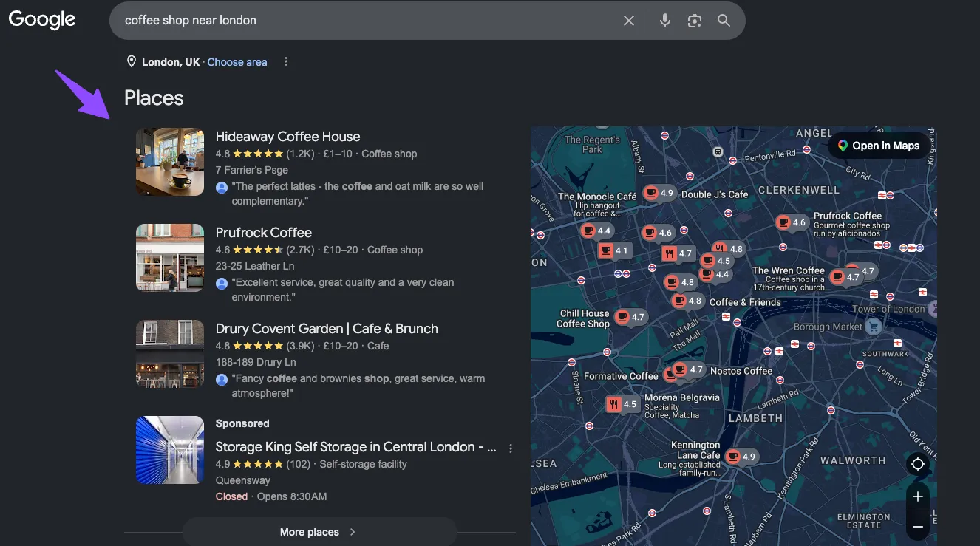
Task: Open Prufrock Coffee storefront thumbnail
Action: pyautogui.click(x=170, y=258)
